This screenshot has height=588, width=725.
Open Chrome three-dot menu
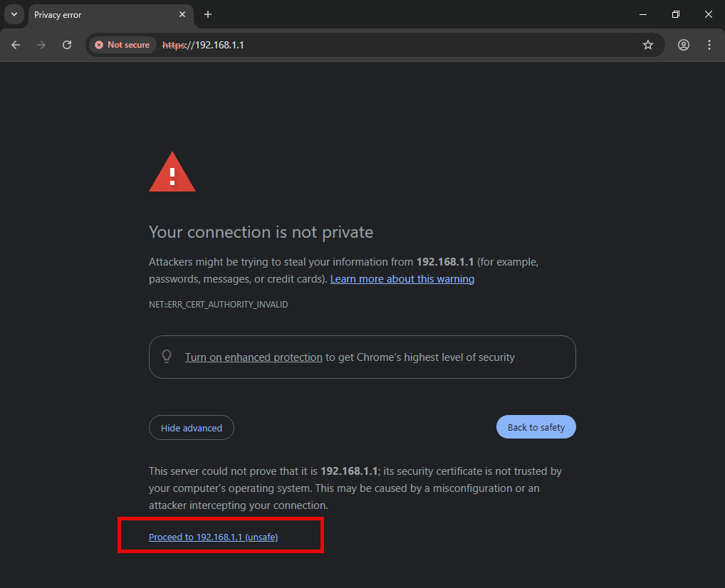[x=709, y=45]
